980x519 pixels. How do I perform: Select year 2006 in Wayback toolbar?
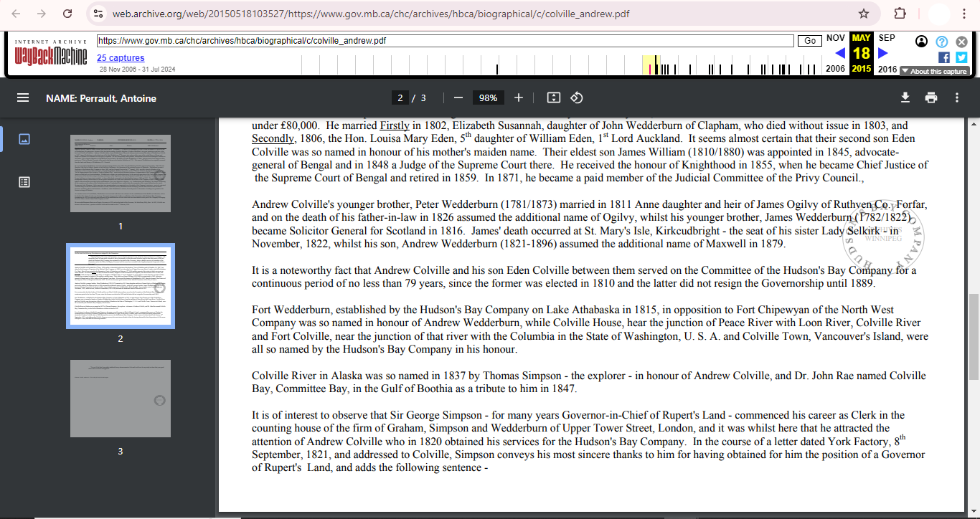(835, 69)
